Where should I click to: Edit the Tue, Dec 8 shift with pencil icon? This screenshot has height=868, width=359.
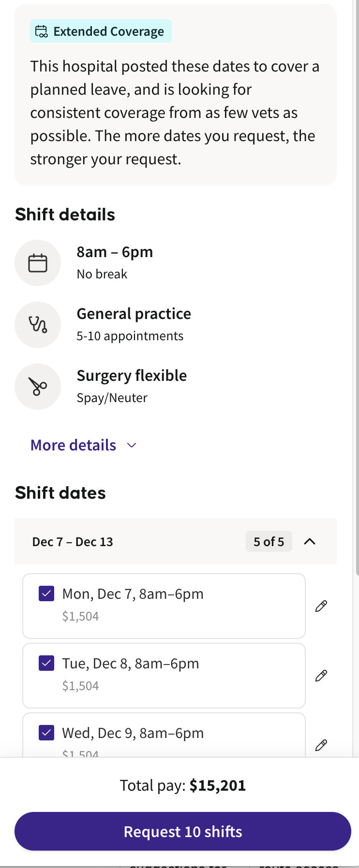[x=321, y=676]
